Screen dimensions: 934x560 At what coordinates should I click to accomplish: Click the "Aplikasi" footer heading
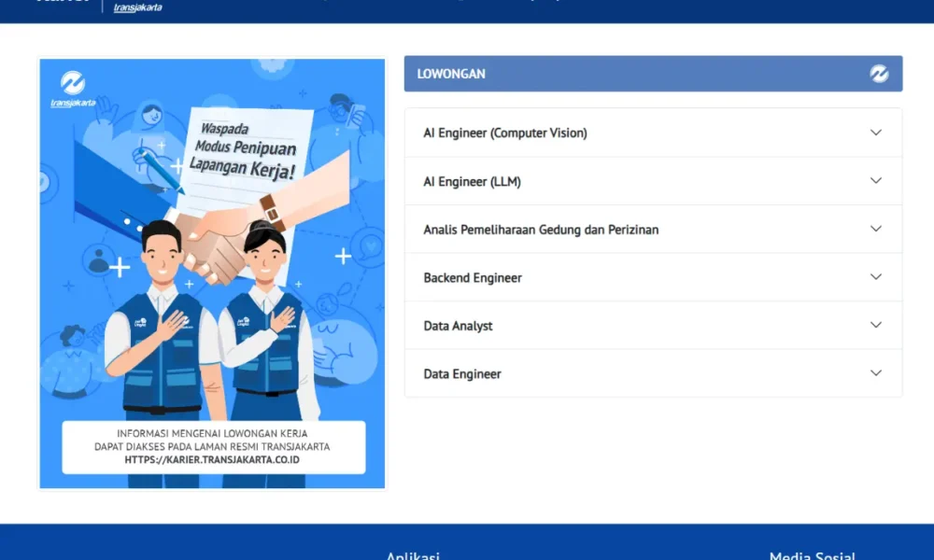pyautogui.click(x=413, y=555)
